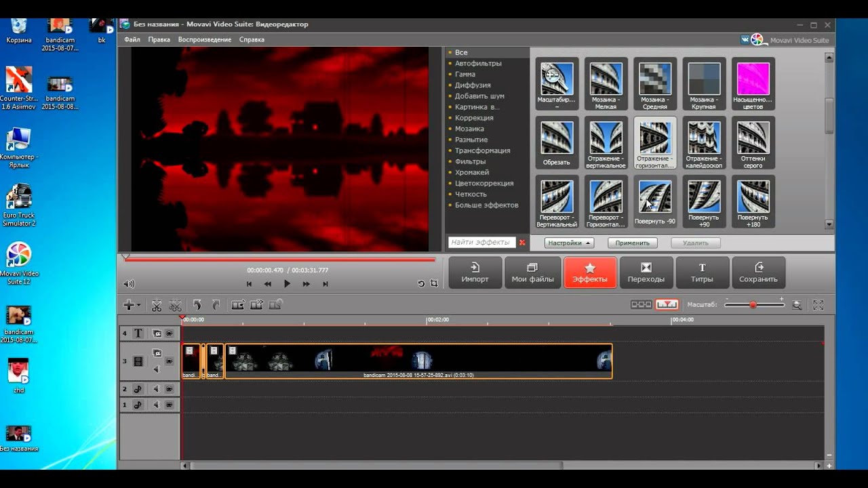Screen dimensions: 868x488
Task: Switch to the Титры tab
Action: (702, 272)
